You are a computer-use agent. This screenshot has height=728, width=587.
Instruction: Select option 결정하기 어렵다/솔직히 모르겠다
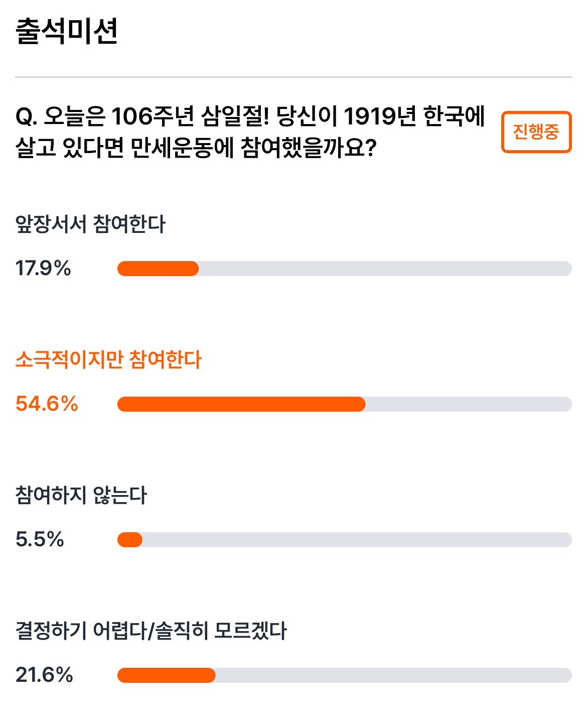pos(151,631)
